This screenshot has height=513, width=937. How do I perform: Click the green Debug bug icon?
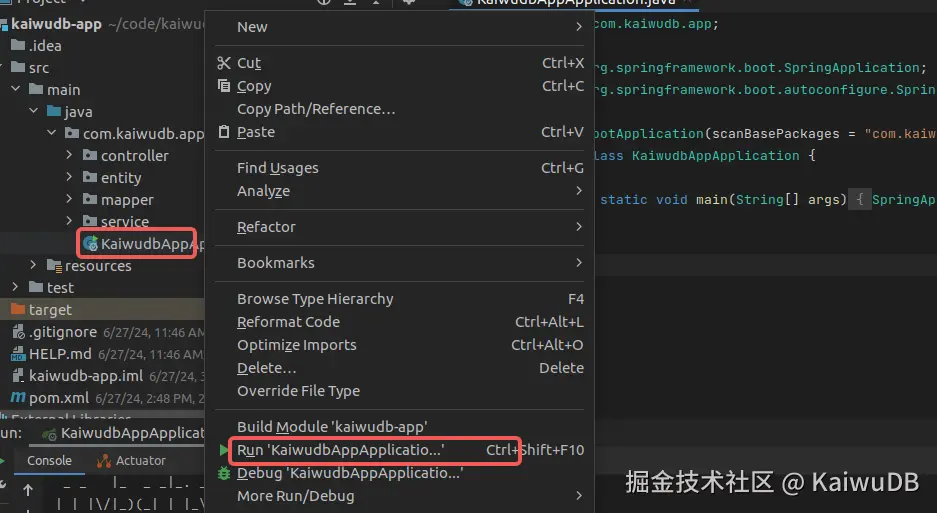coord(223,474)
